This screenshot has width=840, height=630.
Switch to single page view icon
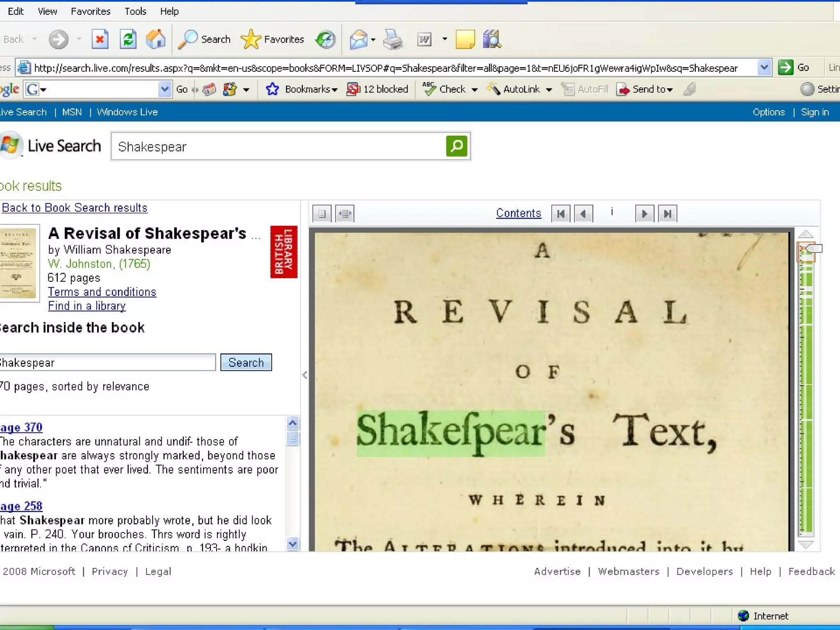coord(322,214)
